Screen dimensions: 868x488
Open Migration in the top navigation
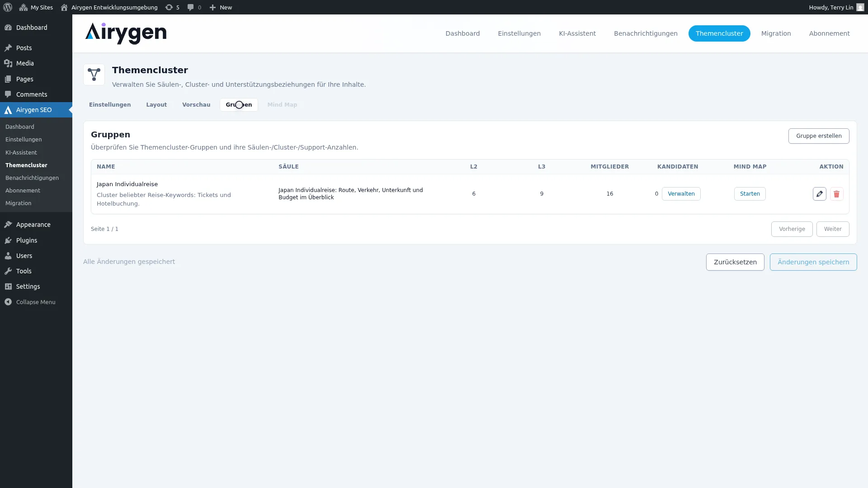[776, 33]
